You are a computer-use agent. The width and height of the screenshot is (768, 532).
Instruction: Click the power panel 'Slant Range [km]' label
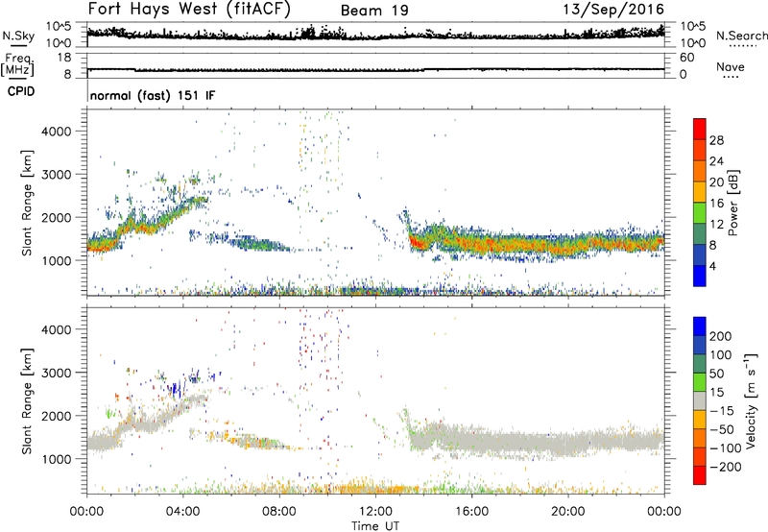click(27, 203)
